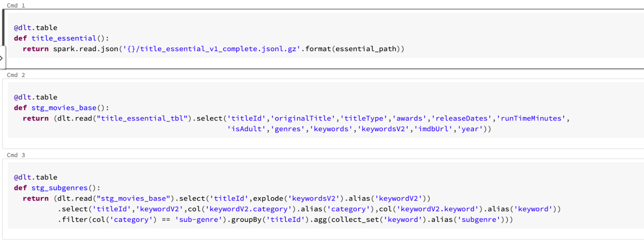644x246 pixels.
Task: Click the 'runTimeMinutes' column name
Action: pyautogui.click(x=531, y=118)
